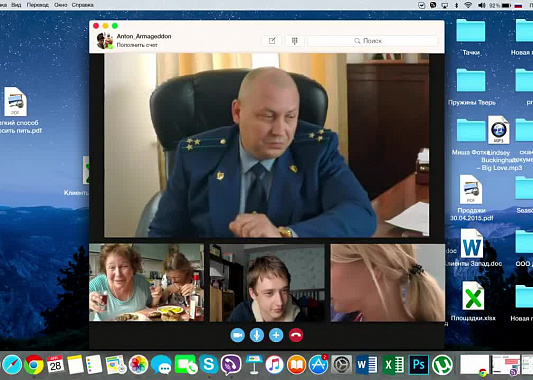
Task: Open iTunes in the dock
Action: tap(274, 364)
